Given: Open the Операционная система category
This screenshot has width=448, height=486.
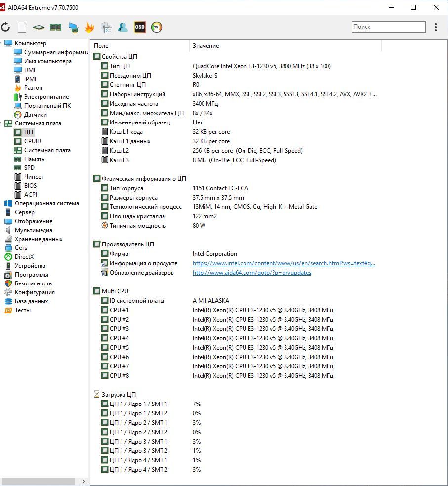Looking at the screenshot, I should tap(47, 203).
